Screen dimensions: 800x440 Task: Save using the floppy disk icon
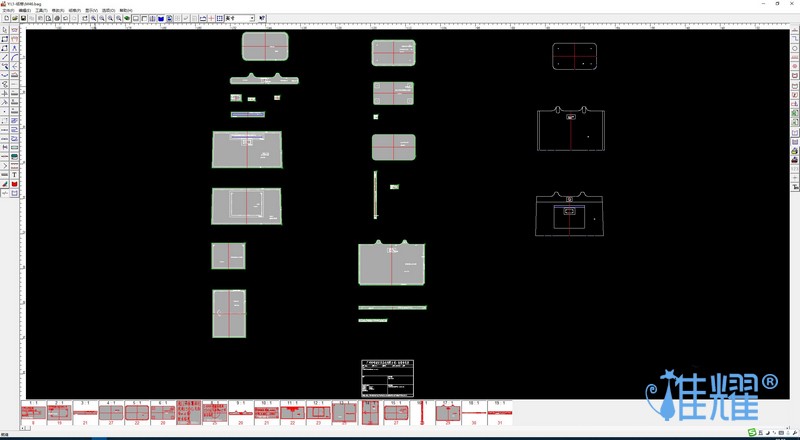tap(23, 18)
